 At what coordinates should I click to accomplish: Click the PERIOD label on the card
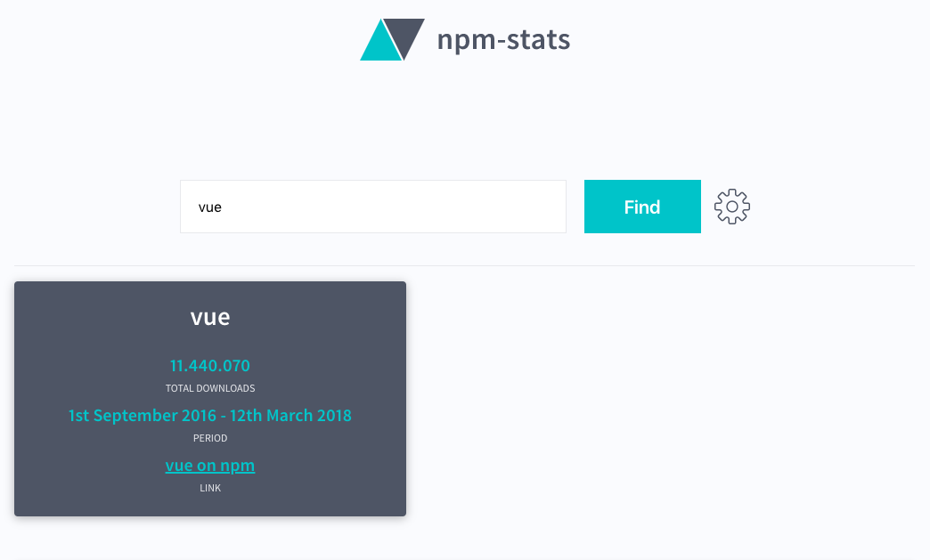point(210,437)
